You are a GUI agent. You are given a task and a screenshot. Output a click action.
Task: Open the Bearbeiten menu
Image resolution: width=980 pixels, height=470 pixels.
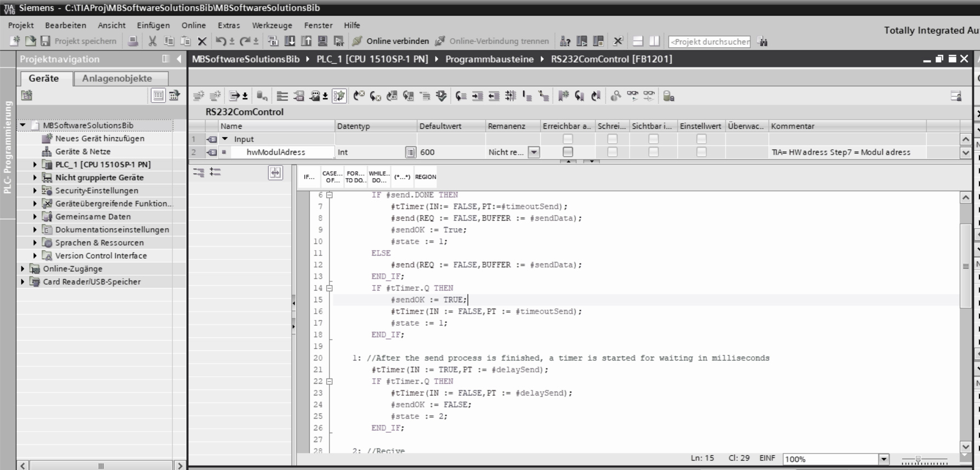pyautogui.click(x=66, y=25)
